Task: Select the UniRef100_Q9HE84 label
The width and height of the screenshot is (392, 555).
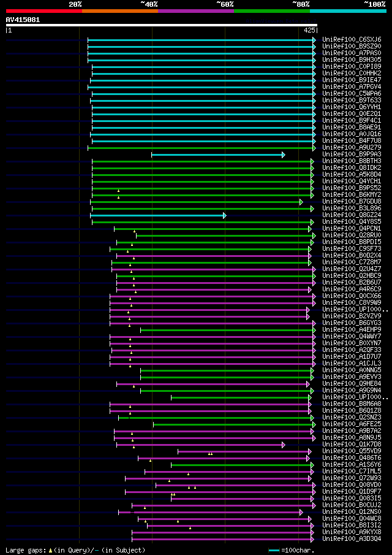Action: (x=352, y=383)
